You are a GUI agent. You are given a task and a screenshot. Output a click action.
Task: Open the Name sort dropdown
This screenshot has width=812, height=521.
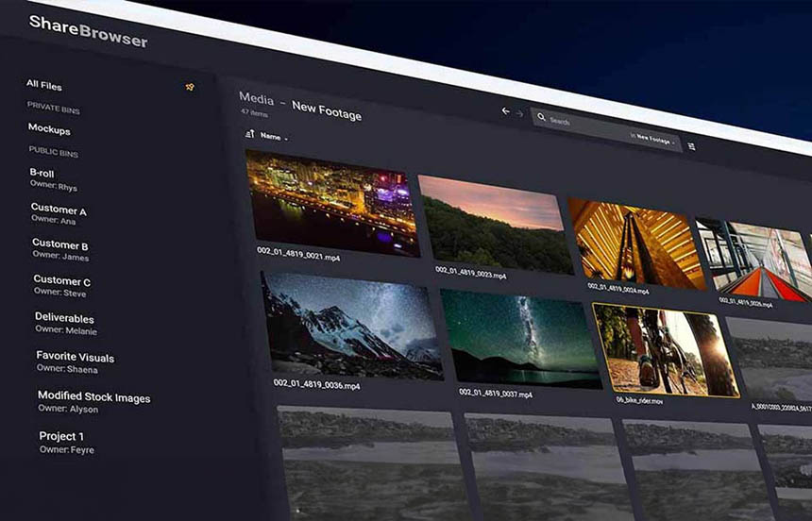tap(274, 137)
